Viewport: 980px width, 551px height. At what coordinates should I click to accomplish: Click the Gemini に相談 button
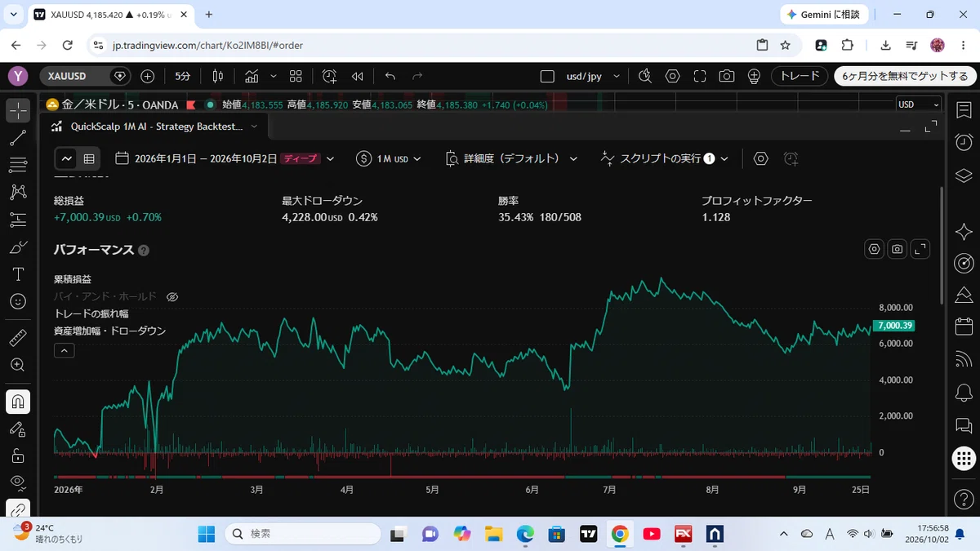[824, 15]
